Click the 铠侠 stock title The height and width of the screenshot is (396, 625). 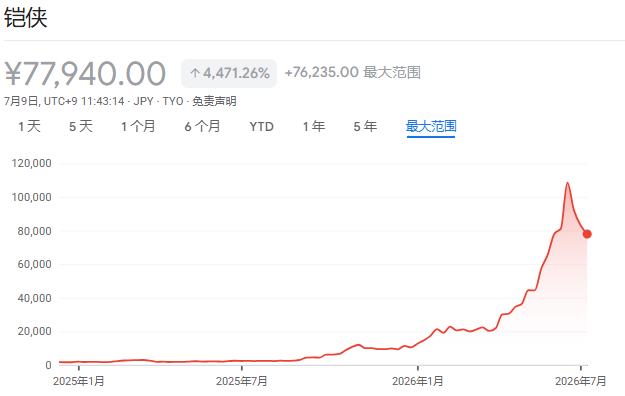(x=26, y=17)
